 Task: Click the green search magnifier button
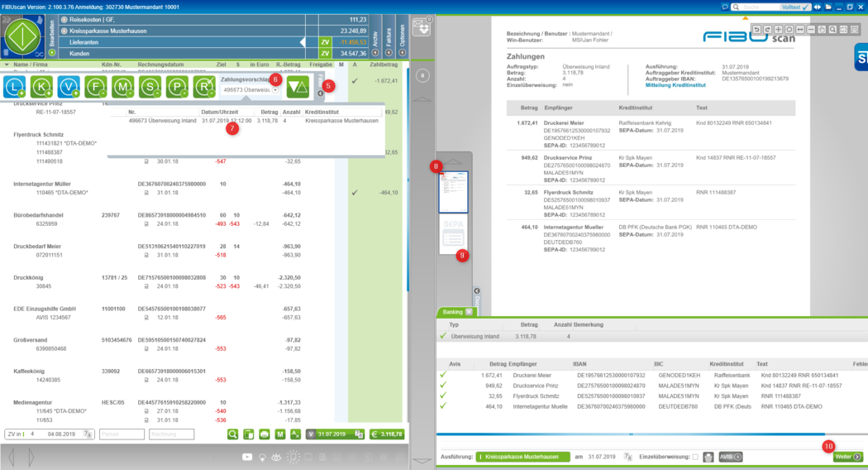click(x=233, y=434)
